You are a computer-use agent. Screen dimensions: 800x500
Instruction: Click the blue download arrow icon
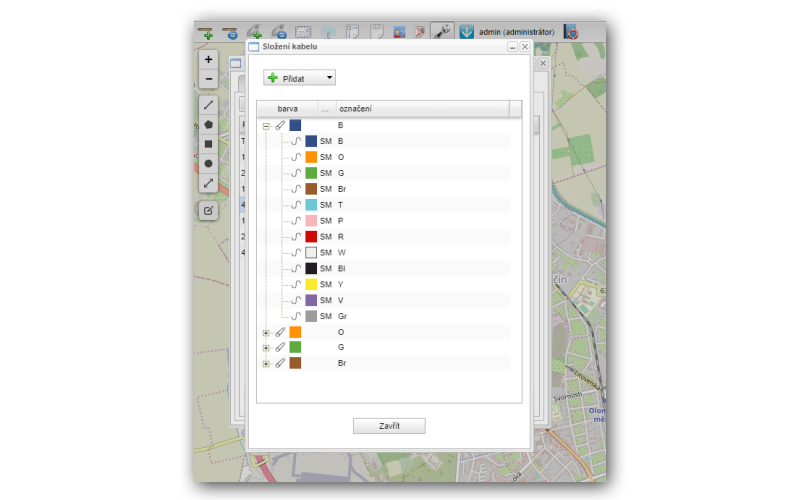coord(466,32)
